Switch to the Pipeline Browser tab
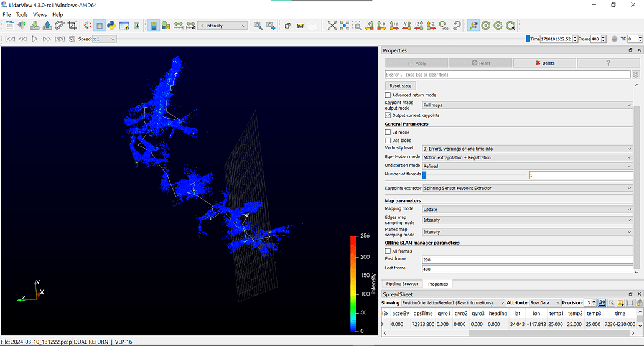This screenshot has width=644, height=346. click(x=402, y=284)
